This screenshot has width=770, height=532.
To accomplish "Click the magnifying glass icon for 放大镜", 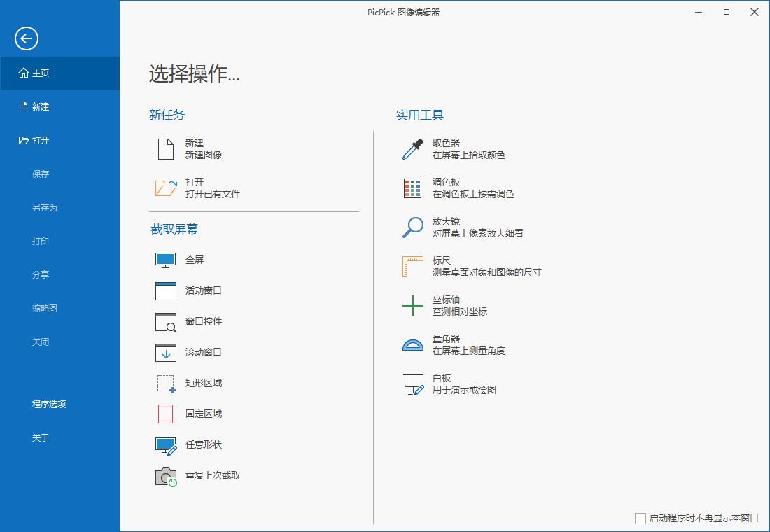I will click(x=412, y=227).
